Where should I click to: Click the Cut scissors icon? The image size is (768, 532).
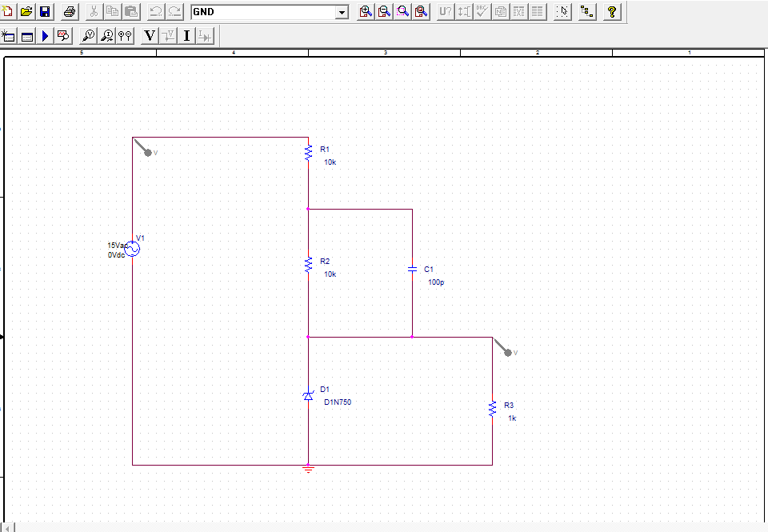point(94,12)
